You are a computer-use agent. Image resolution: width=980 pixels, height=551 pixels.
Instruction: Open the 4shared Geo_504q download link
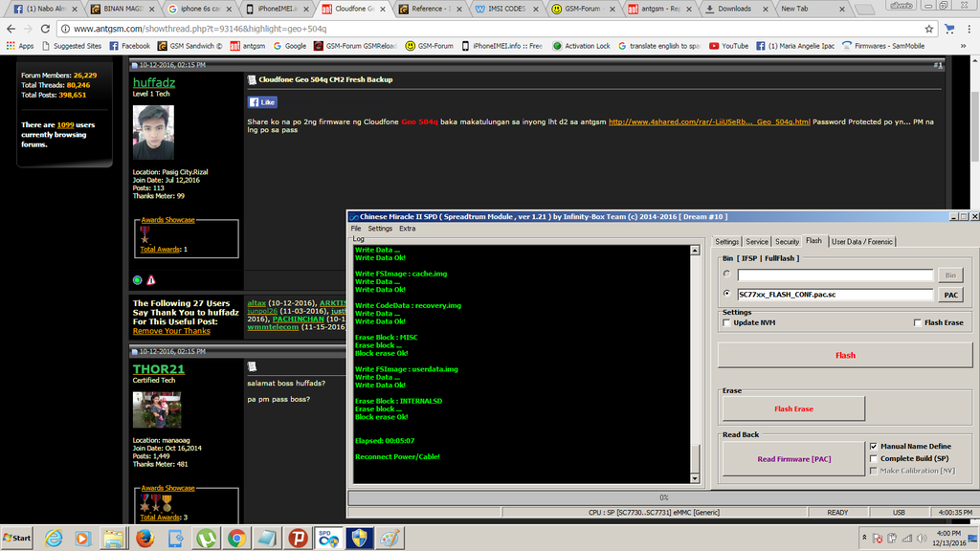(x=709, y=121)
